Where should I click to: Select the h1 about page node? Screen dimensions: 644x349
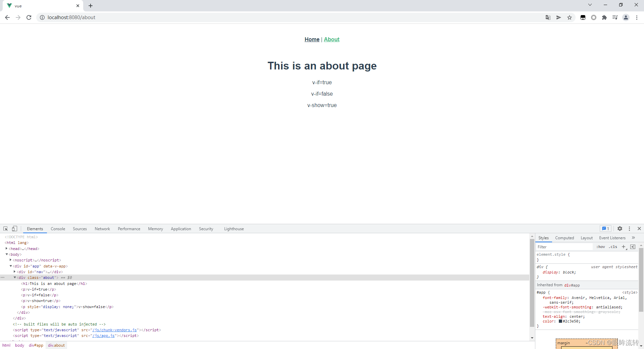point(54,284)
